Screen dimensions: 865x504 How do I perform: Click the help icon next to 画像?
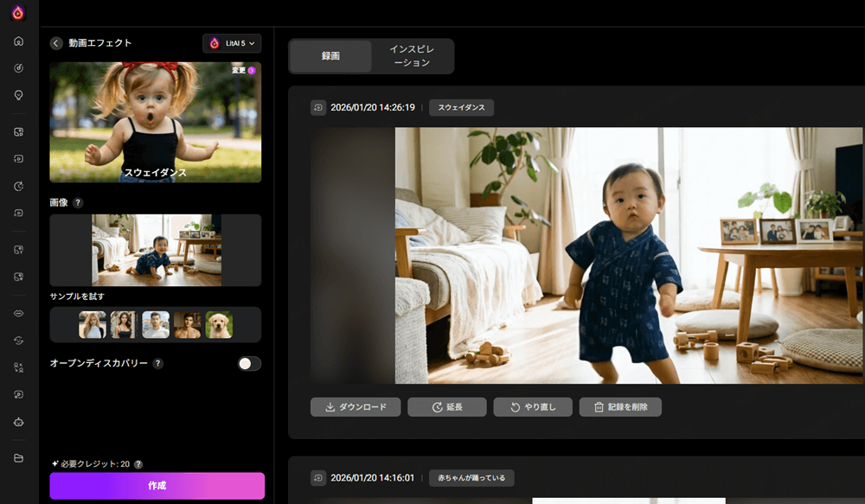pos(78,202)
